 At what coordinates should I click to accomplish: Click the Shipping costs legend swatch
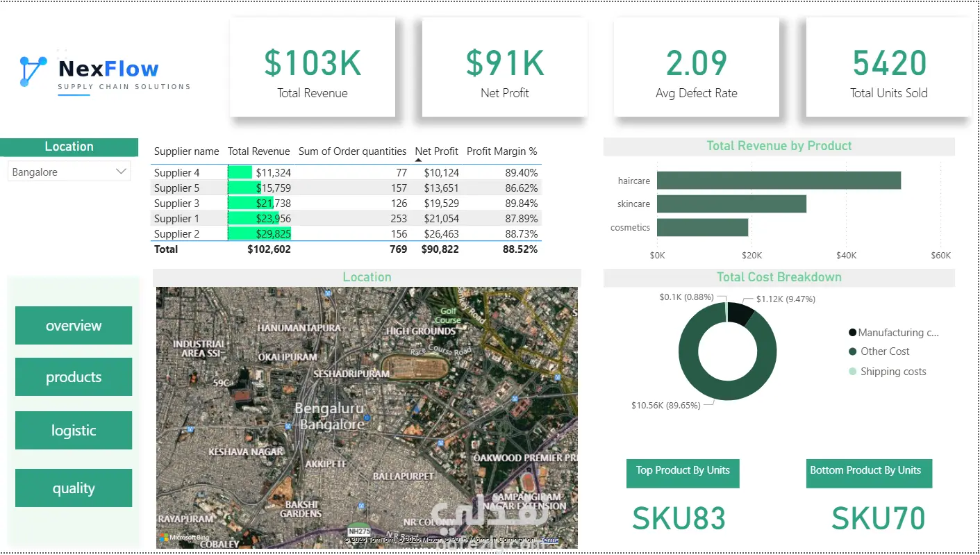[853, 372]
